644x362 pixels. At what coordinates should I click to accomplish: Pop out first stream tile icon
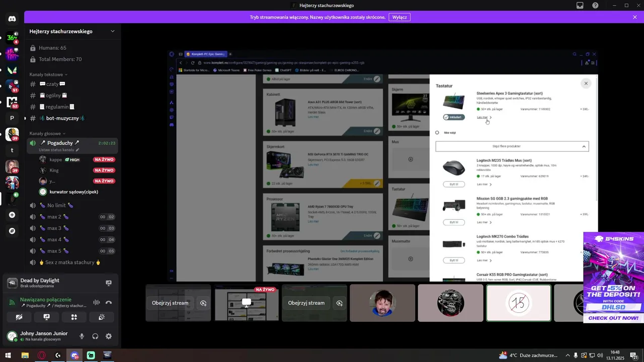point(203,303)
